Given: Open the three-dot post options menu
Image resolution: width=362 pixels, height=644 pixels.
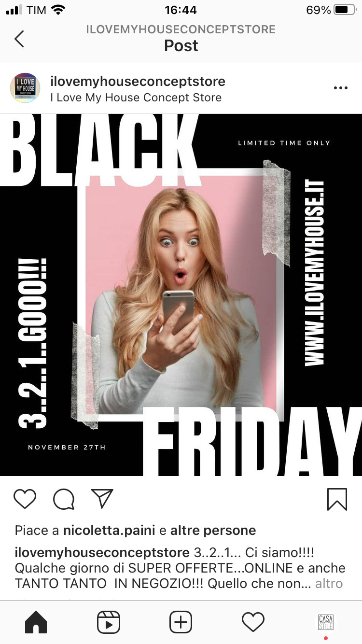Looking at the screenshot, I should [341, 88].
